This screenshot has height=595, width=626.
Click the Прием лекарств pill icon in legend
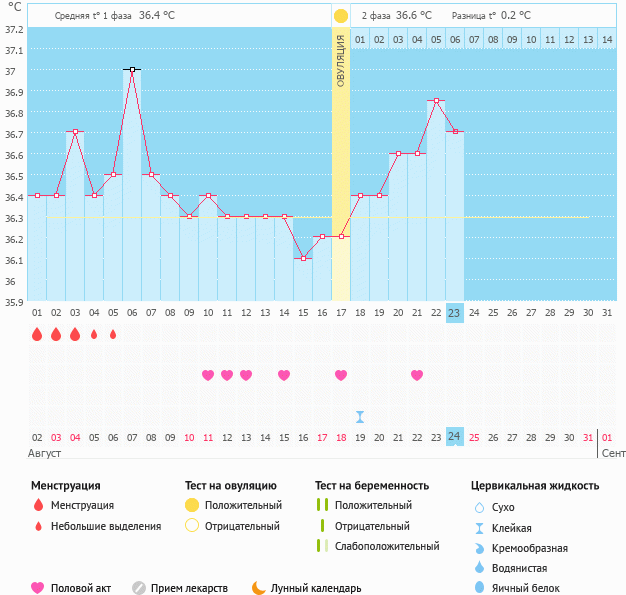pos(139,588)
